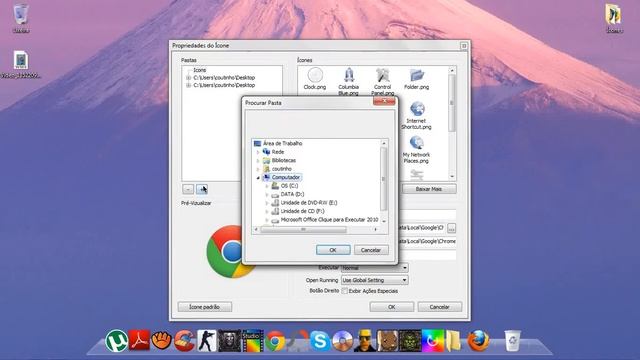The height and width of the screenshot is (360, 640).
Task: Select the Icons root in Pastas tree
Action: click(x=200, y=70)
